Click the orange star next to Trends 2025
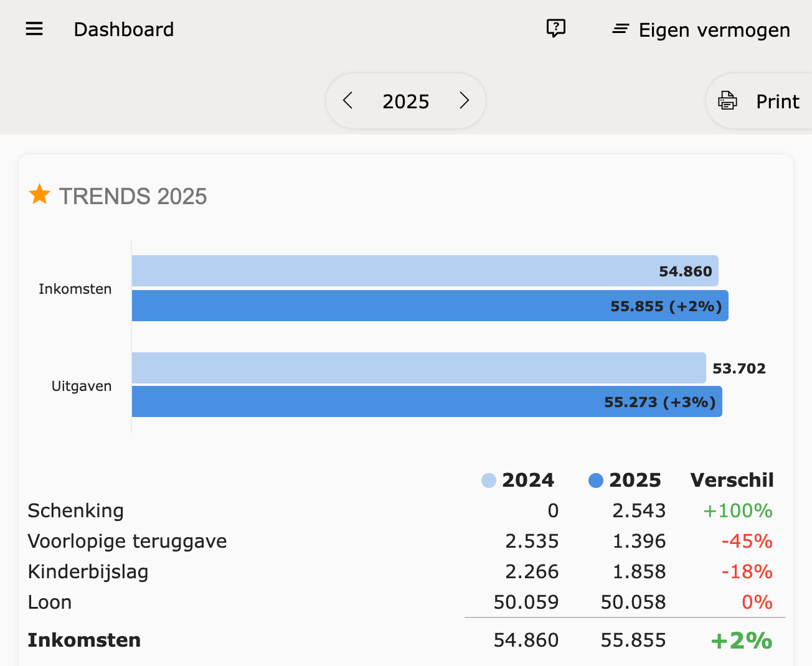Screen dimensions: 812x666 point(40,195)
